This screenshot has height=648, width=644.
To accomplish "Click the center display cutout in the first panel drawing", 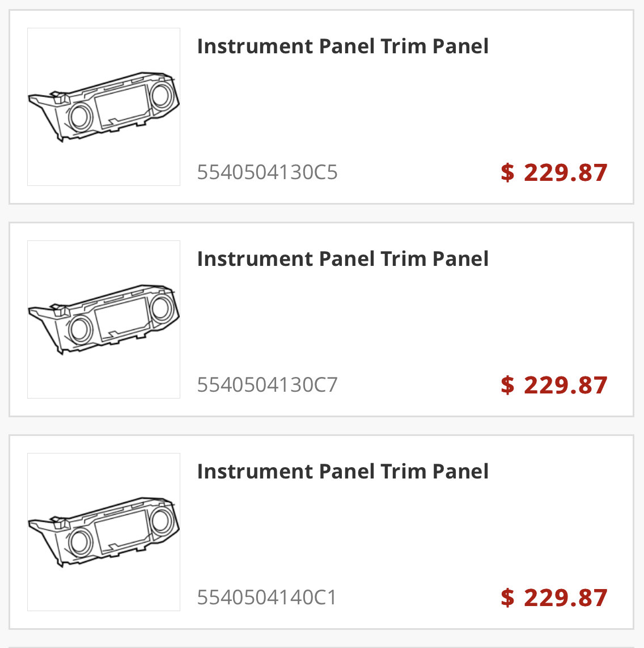I will (x=122, y=104).
